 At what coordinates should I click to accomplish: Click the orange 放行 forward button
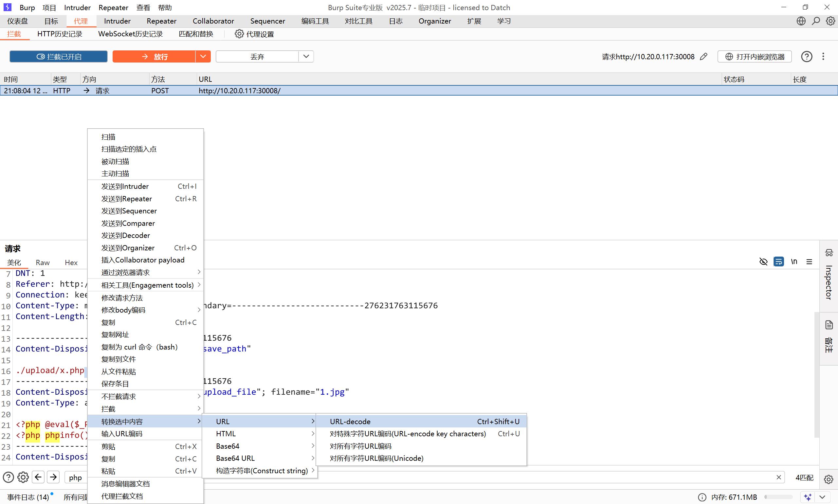[154, 56]
